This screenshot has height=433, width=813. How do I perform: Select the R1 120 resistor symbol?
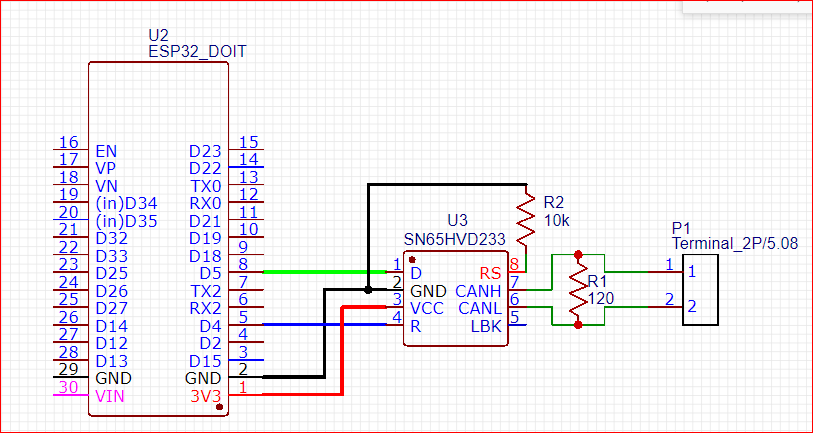(578, 289)
